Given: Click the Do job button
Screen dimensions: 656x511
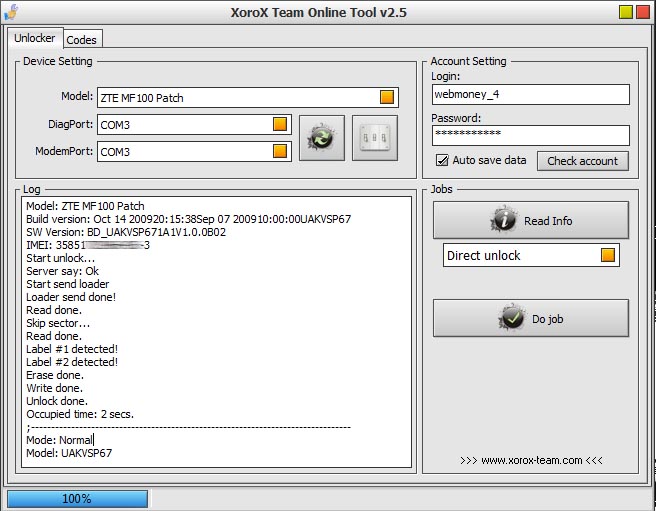Looking at the screenshot, I should [531, 318].
